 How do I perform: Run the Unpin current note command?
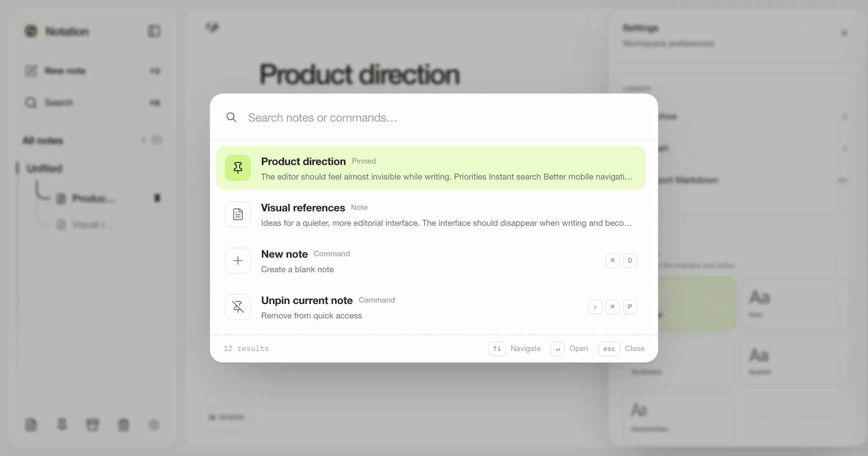431,307
